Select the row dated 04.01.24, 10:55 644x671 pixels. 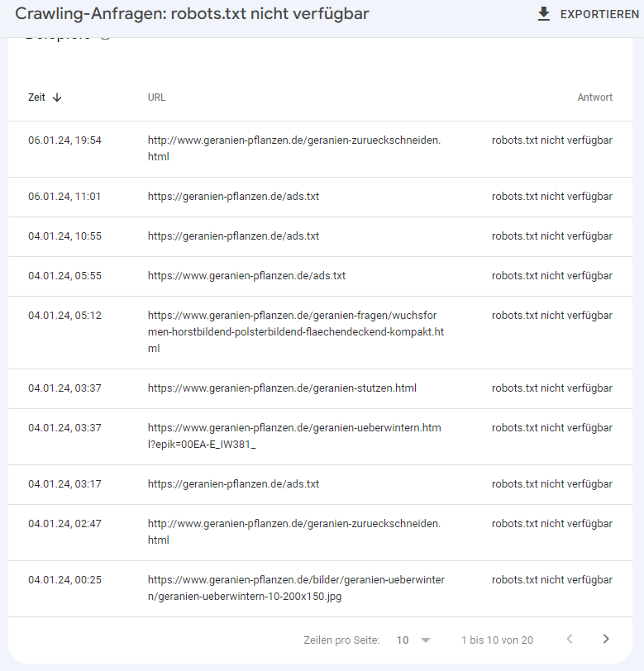click(x=320, y=236)
